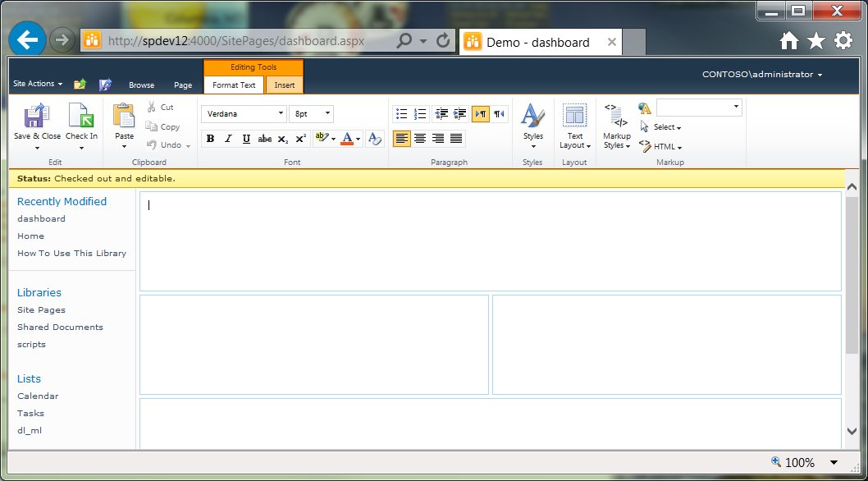Toggle Bold formatting
The image size is (868, 481).
click(210, 139)
